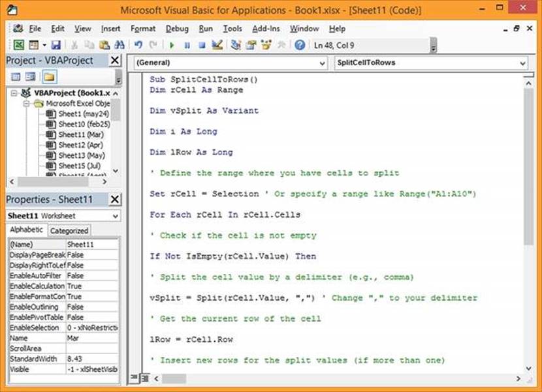Switch to the Categorized properties tab
This screenshot has width=542, height=392.
[69, 231]
